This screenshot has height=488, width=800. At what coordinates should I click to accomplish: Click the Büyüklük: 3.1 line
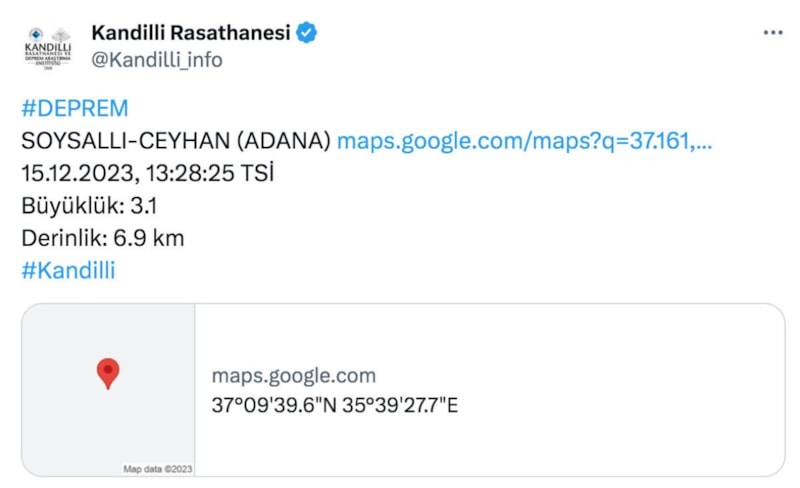coord(89,206)
